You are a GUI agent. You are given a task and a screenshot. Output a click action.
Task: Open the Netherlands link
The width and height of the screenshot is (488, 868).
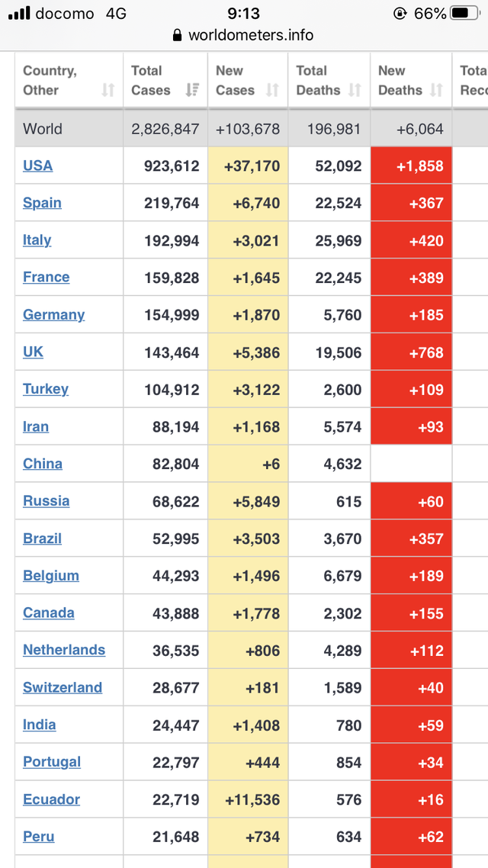click(x=64, y=649)
